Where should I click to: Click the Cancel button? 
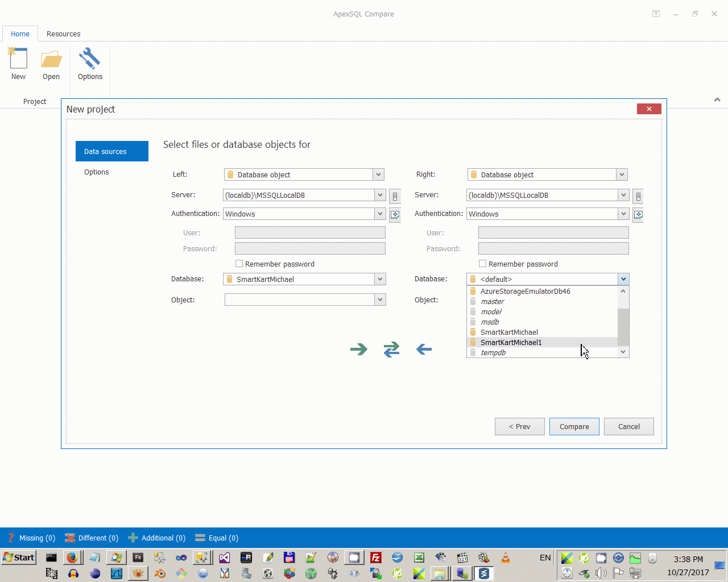pos(629,426)
